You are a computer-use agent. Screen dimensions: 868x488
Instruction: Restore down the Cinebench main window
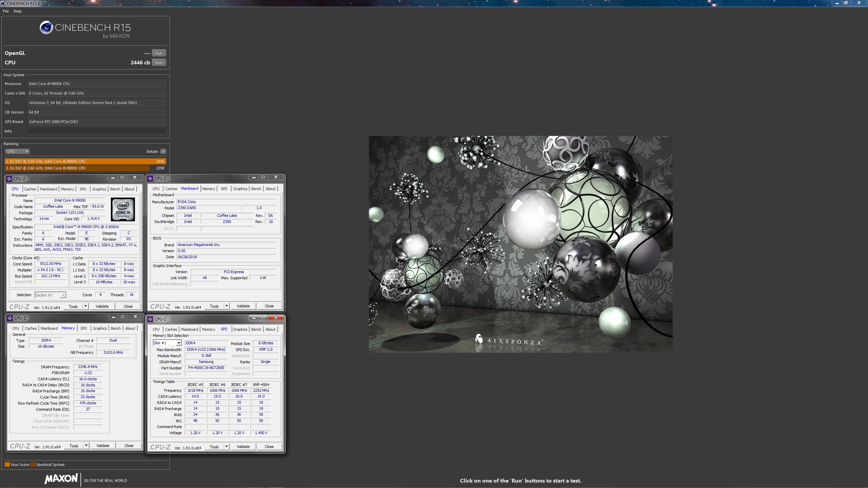846,3
